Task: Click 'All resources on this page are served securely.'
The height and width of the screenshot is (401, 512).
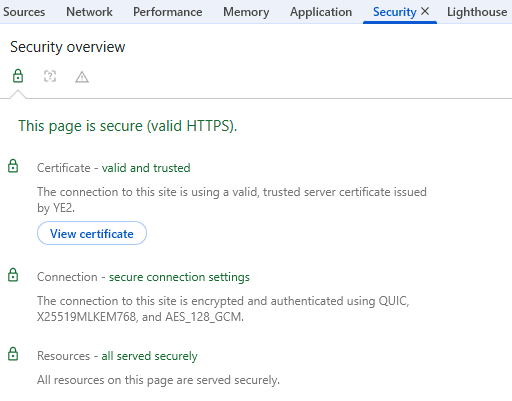Action: (x=158, y=380)
